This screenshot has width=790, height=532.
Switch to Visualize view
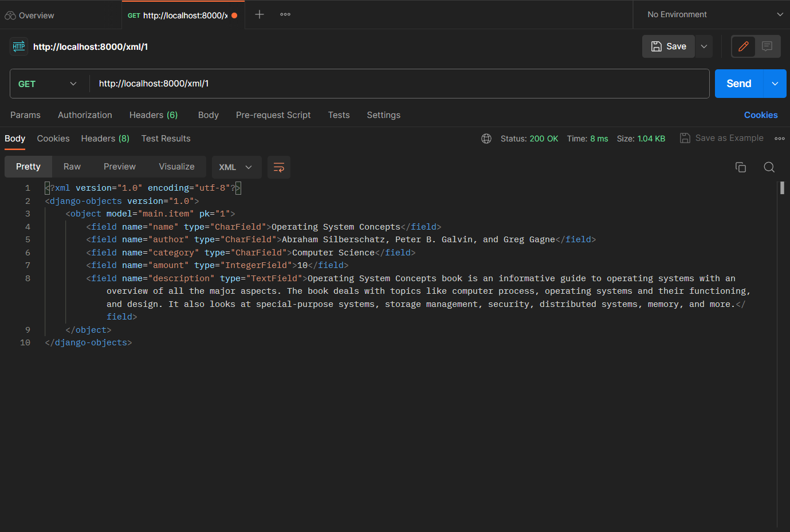(176, 167)
